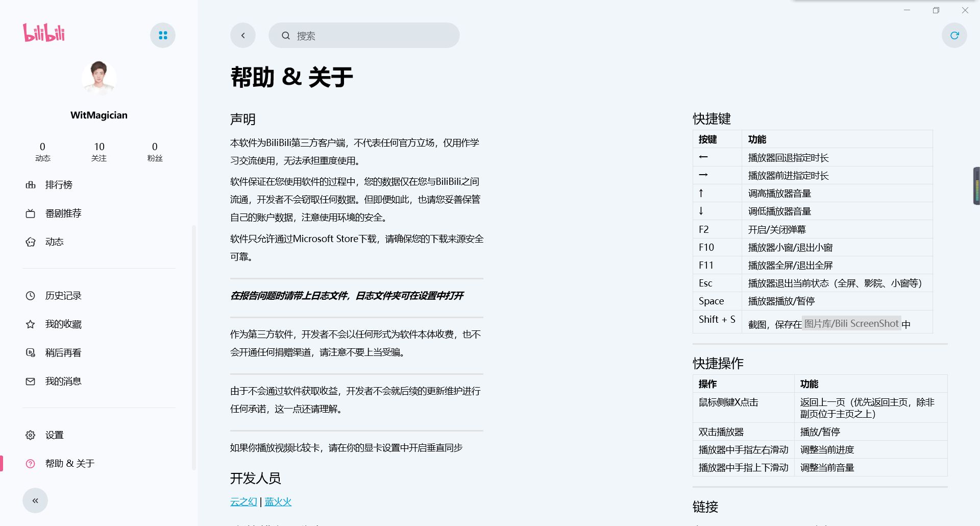Open 我的消息 page
The height and width of the screenshot is (526, 980).
tap(99, 381)
